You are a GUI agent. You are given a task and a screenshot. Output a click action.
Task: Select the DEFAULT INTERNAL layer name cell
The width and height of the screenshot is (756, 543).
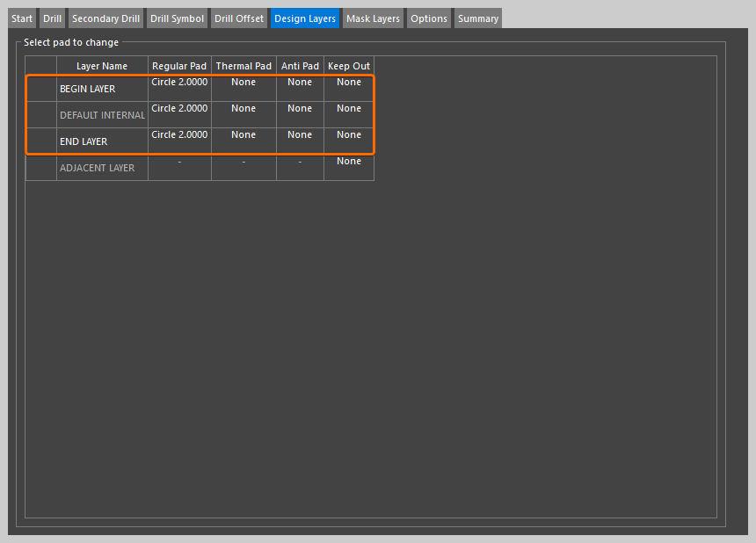pyautogui.click(x=102, y=115)
